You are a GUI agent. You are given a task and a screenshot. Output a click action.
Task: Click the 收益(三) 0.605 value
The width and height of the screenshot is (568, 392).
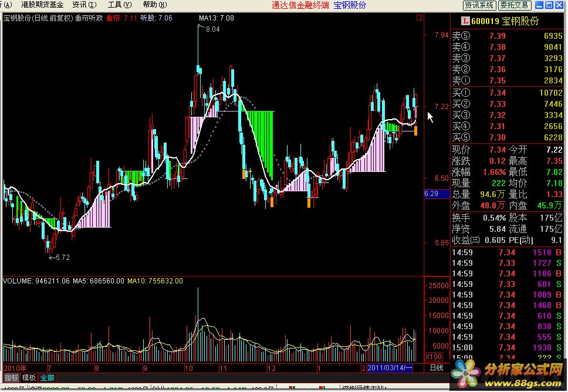tap(495, 240)
